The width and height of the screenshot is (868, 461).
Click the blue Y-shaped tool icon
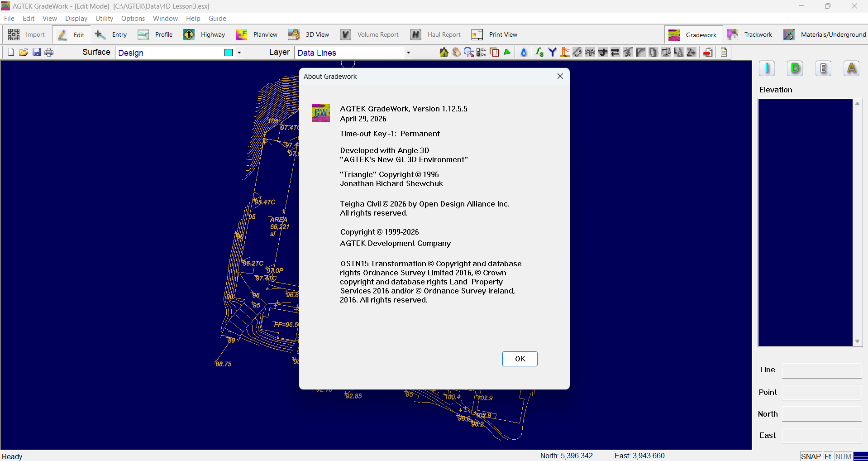552,52
